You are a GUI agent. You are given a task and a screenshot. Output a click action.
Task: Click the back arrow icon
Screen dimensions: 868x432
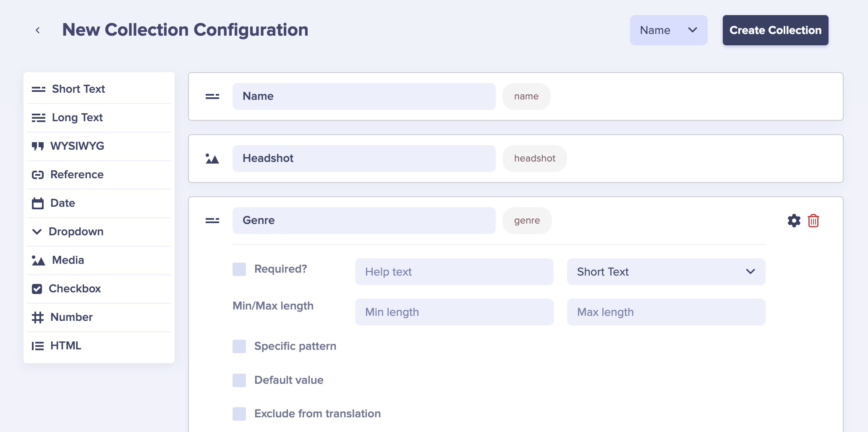(38, 30)
